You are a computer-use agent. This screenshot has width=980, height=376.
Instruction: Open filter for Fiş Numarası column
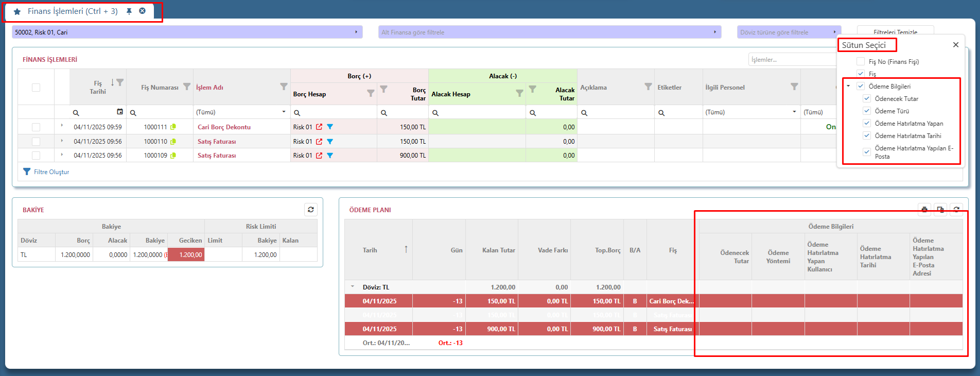[187, 87]
